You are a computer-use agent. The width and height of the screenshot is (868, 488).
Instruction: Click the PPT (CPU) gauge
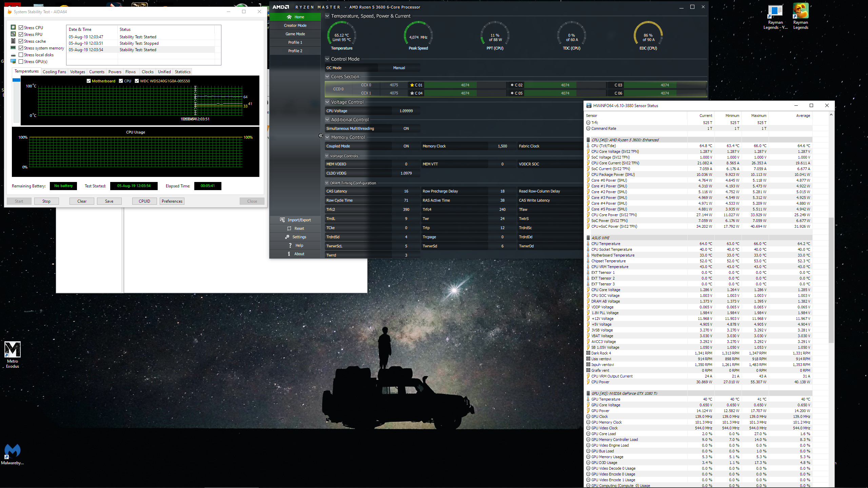(495, 36)
